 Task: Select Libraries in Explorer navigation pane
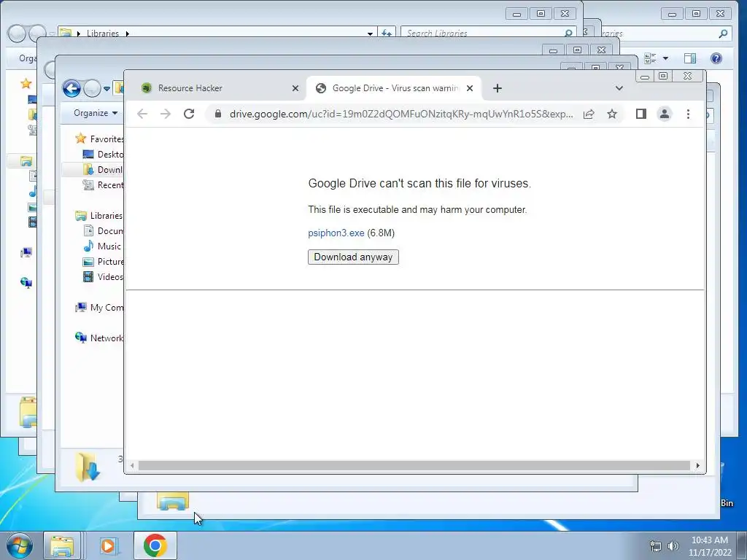[x=100, y=216]
